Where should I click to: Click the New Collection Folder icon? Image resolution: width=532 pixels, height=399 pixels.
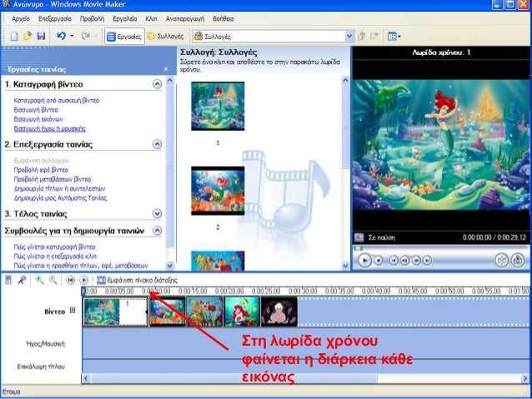(x=374, y=36)
